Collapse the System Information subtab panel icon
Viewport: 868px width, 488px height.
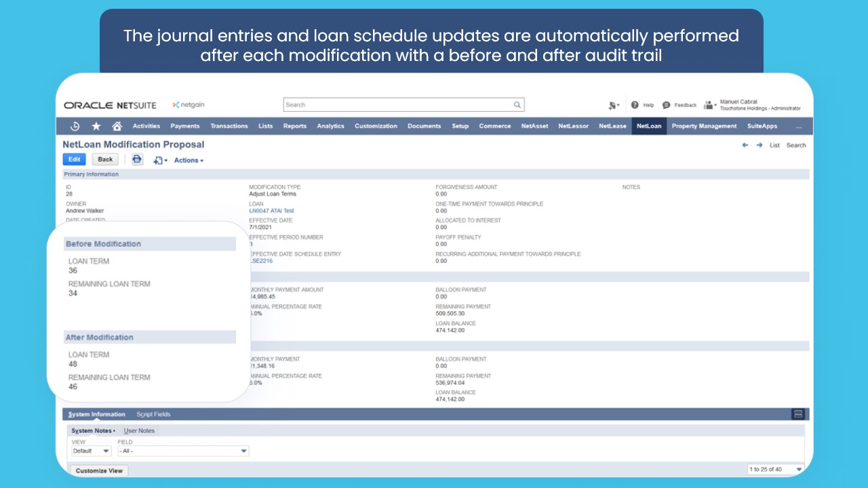pos(798,414)
